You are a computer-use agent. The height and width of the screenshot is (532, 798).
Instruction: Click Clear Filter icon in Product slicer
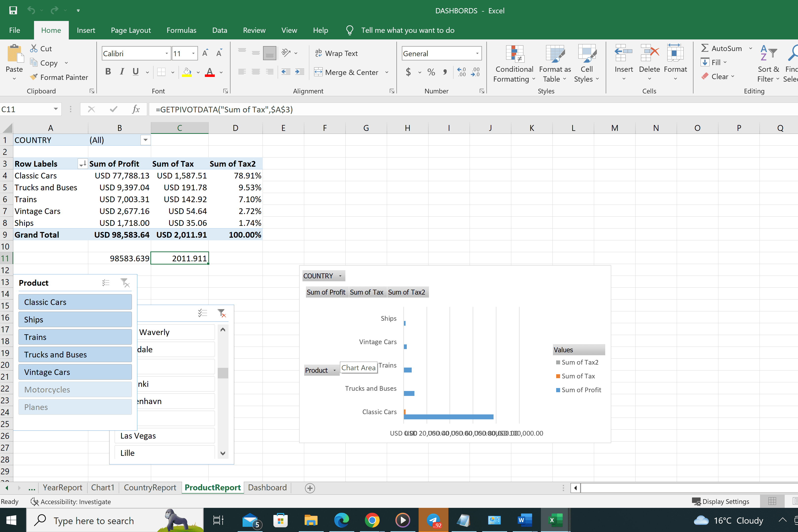click(x=125, y=283)
